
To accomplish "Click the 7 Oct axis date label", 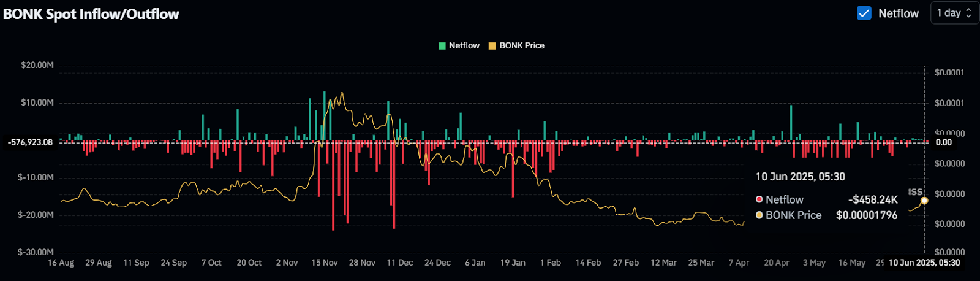I will (211, 263).
